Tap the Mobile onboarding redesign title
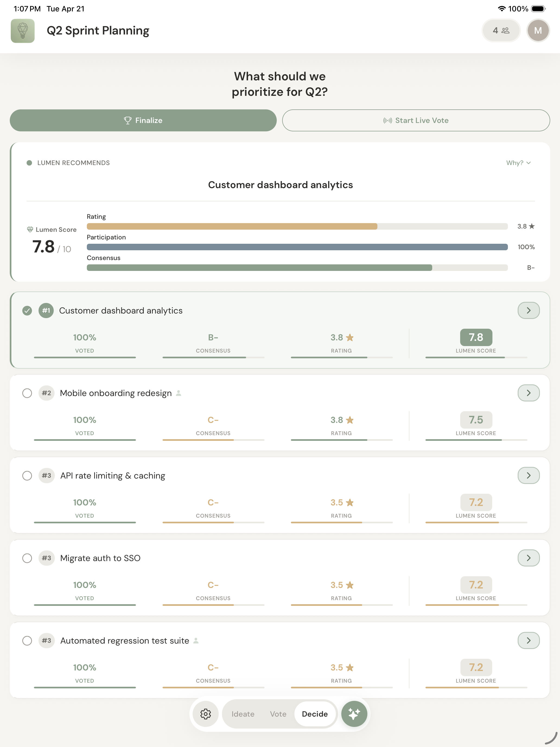 coord(116,393)
